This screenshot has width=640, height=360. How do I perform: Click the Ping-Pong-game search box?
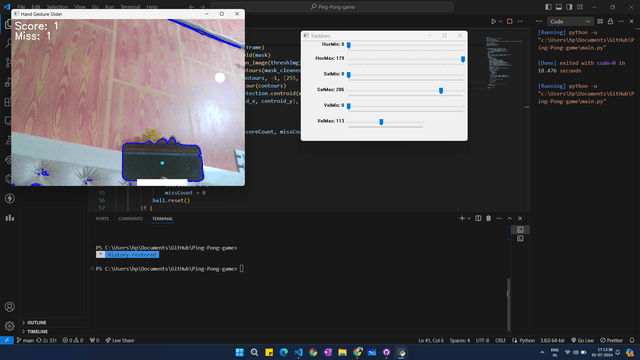pos(332,7)
